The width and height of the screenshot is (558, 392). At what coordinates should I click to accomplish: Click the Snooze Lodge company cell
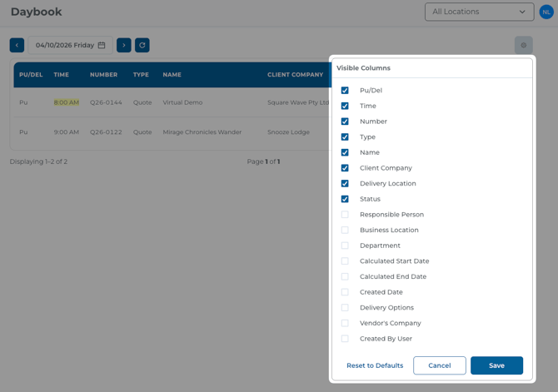288,132
